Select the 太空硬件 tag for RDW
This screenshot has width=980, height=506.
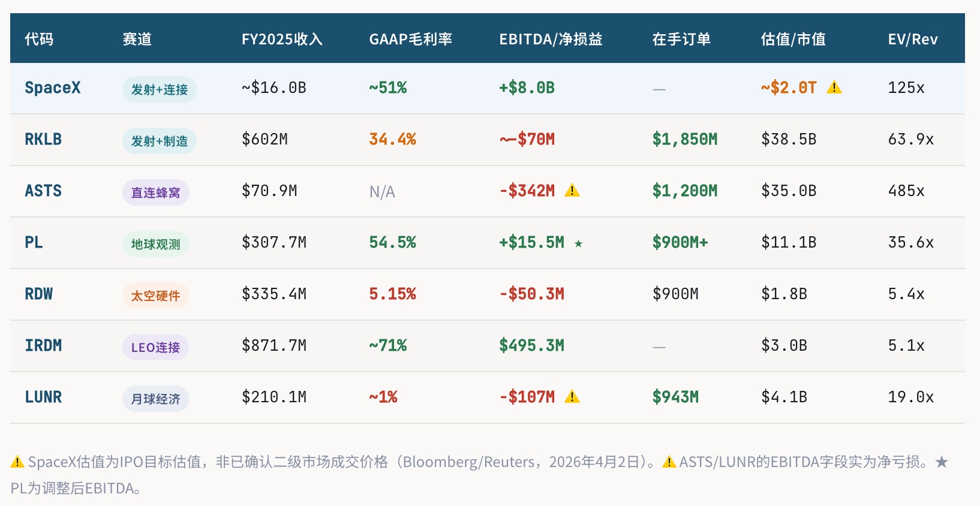(x=156, y=296)
